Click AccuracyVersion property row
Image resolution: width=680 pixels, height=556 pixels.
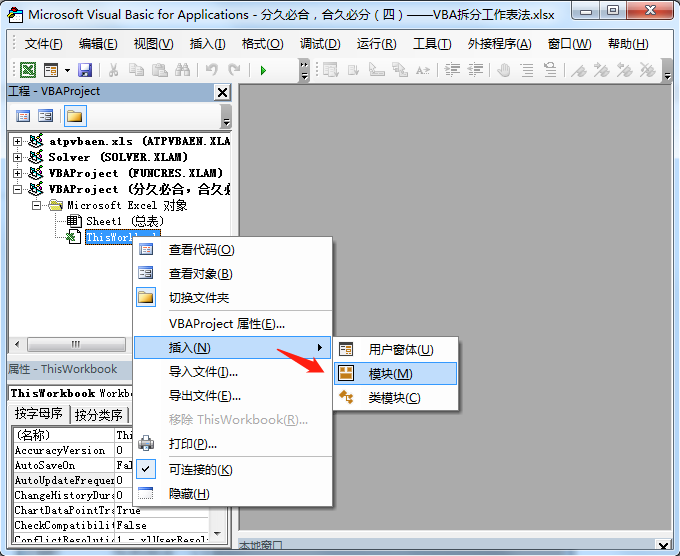tap(72, 451)
